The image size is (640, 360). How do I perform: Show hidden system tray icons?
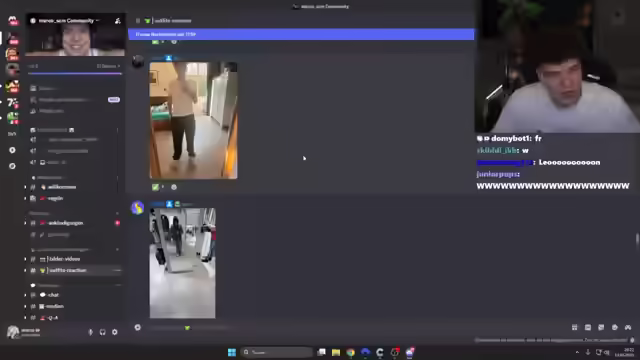click(577, 352)
